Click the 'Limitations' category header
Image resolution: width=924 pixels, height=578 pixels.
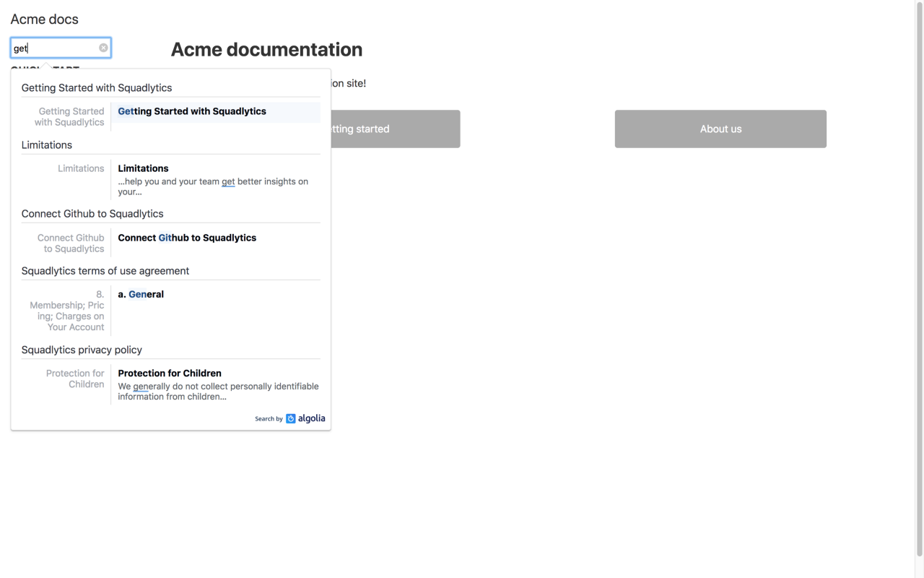(x=47, y=144)
